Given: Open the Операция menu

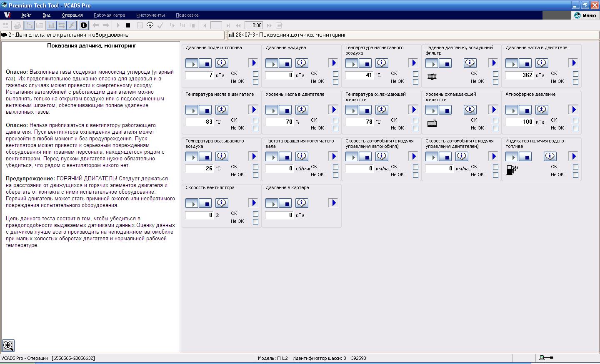Looking at the screenshot, I should [x=72, y=15].
